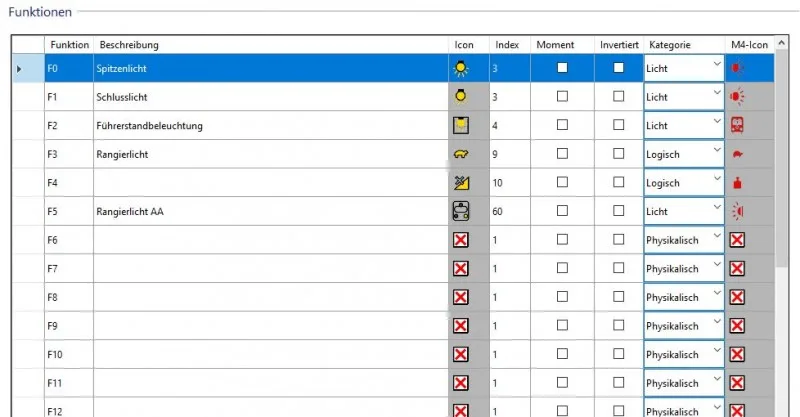Screen dimensions: 800x417
Task: Click the Invertiert column header
Action: click(619, 45)
